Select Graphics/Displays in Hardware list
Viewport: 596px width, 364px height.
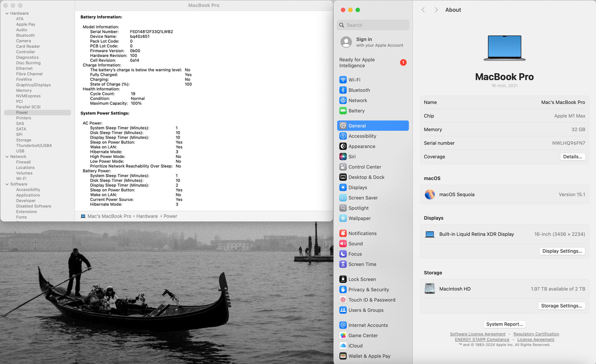tap(33, 85)
